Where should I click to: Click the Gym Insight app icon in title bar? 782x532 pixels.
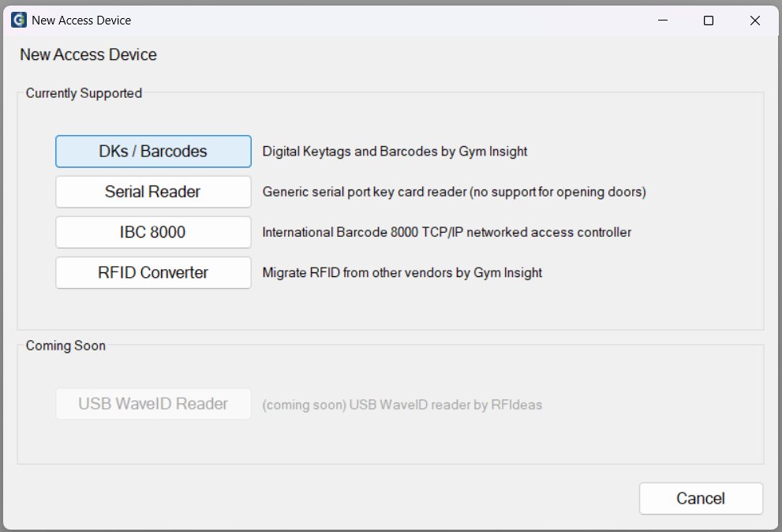point(19,20)
